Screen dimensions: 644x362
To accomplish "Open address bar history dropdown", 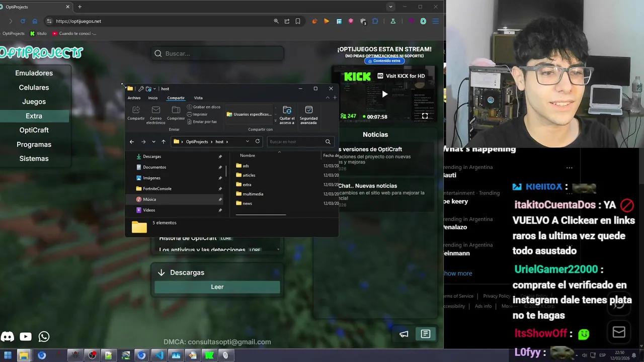I will coord(247,142).
